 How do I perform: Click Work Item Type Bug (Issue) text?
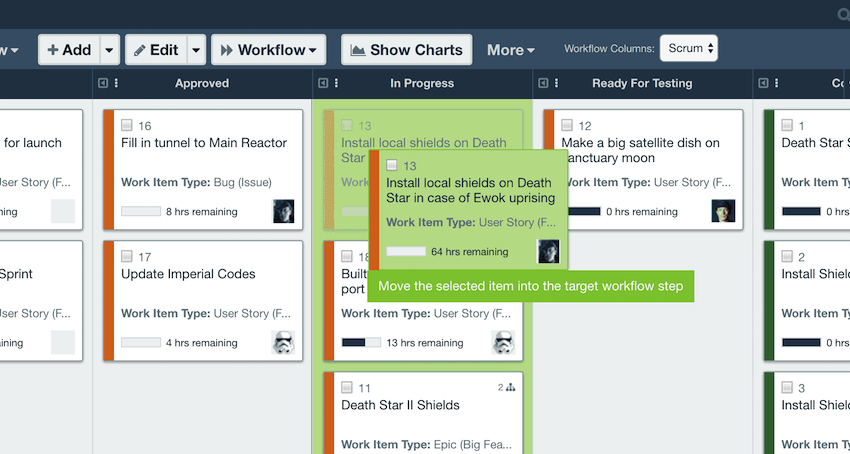point(196,182)
